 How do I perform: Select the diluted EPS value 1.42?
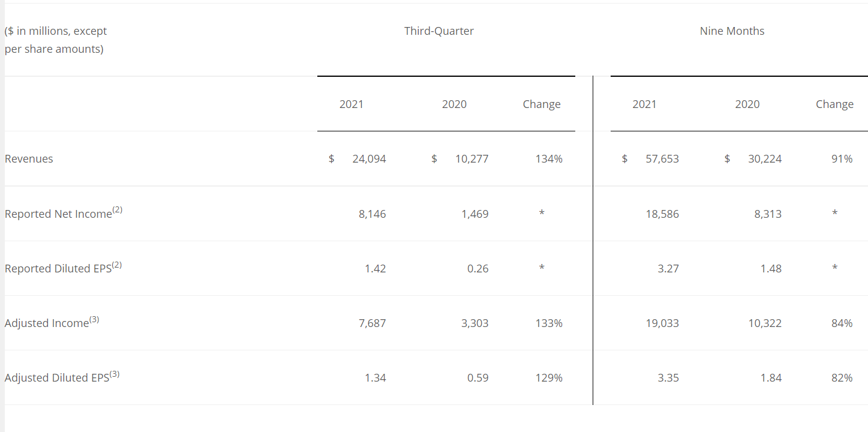coord(375,268)
